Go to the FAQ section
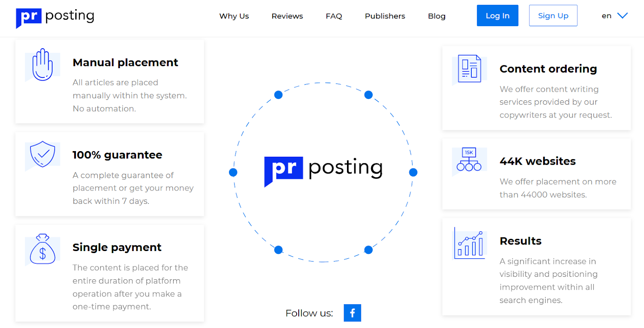The image size is (644, 328). point(334,16)
